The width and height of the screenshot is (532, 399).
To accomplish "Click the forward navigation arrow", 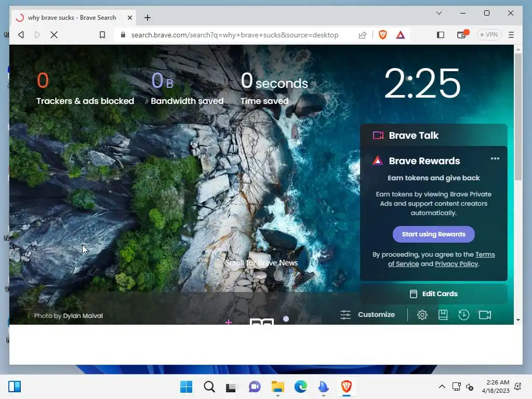I will click(x=37, y=35).
